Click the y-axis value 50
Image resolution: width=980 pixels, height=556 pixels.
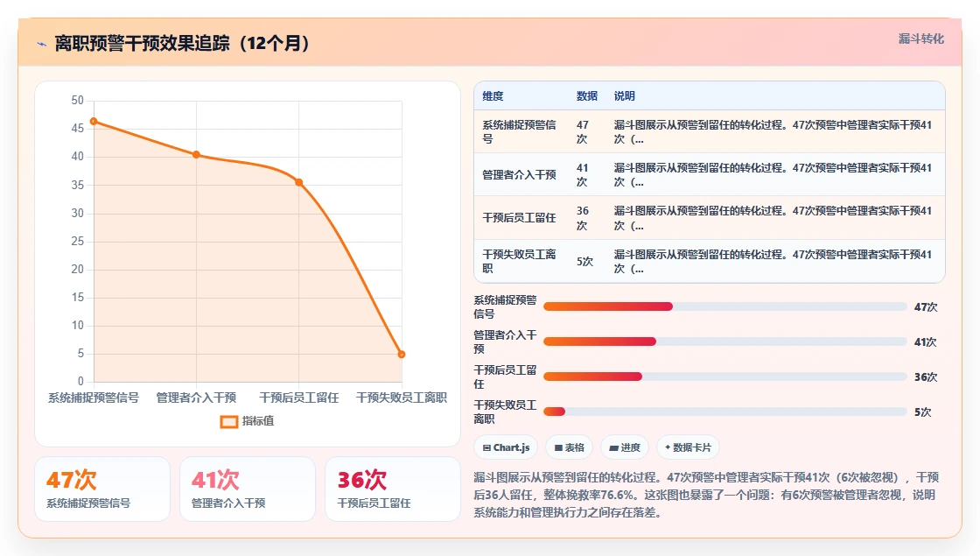click(78, 100)
